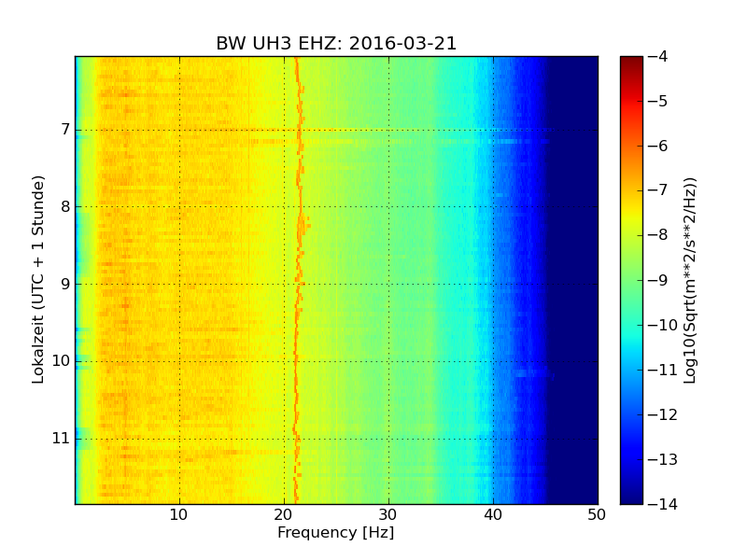This screenshot has height=560, width=747.
Task: Click colorbar tick label −7
Action: click(658, 190)
